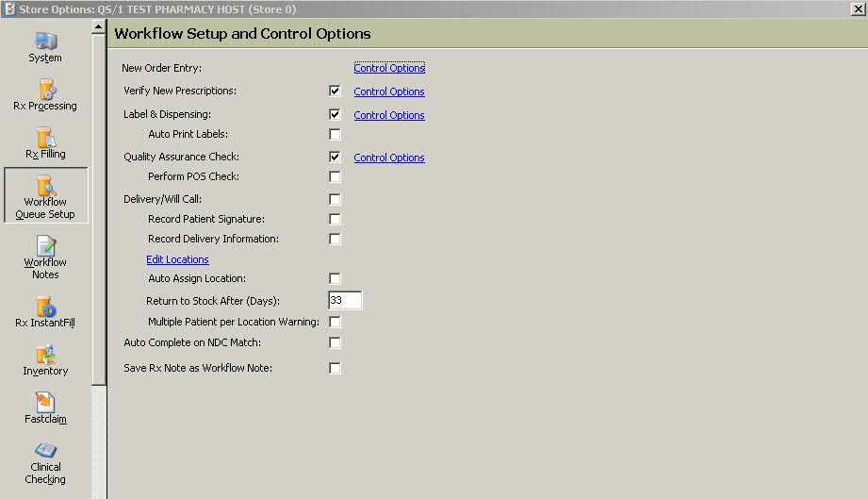Open New Order Entry Control Options link

tap(389, 68)
